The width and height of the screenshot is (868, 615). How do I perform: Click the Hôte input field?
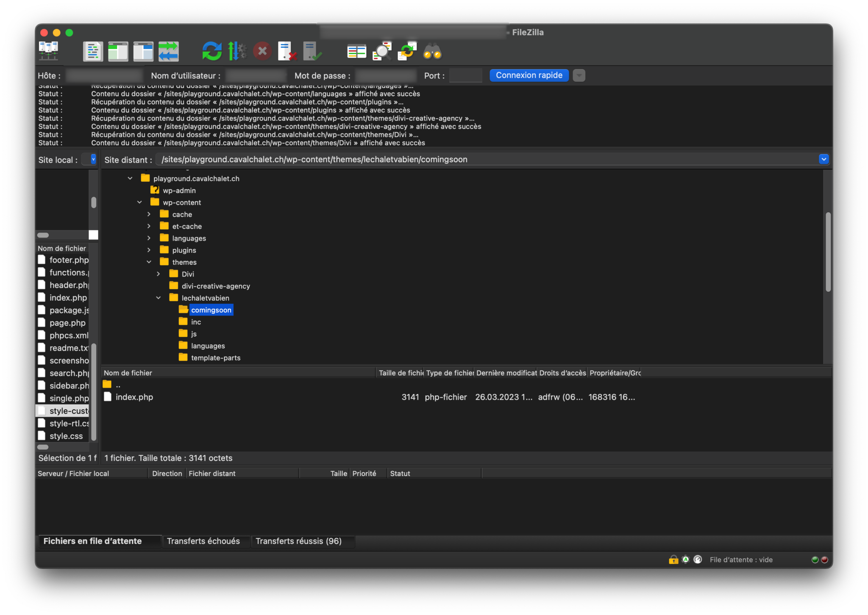(104, 75)
